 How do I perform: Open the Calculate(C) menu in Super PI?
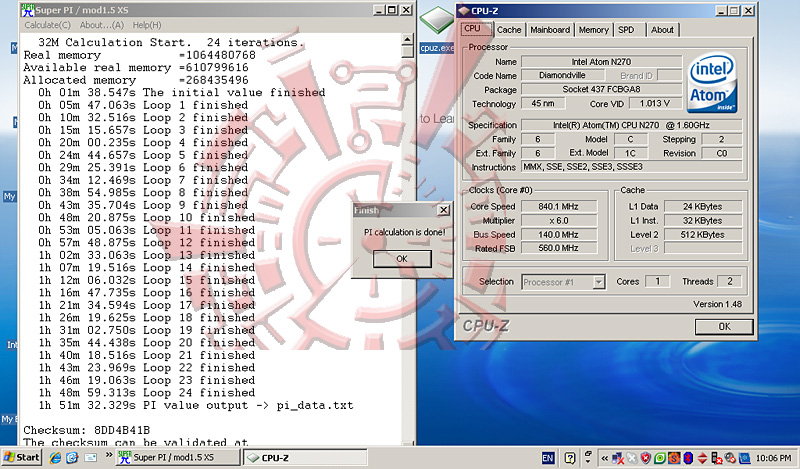tap(47, 25)
